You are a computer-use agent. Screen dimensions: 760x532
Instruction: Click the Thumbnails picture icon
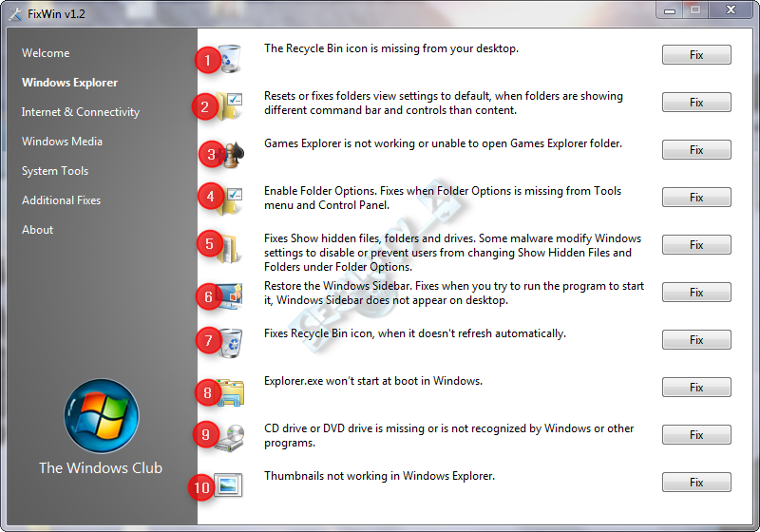tap(228, 484)
